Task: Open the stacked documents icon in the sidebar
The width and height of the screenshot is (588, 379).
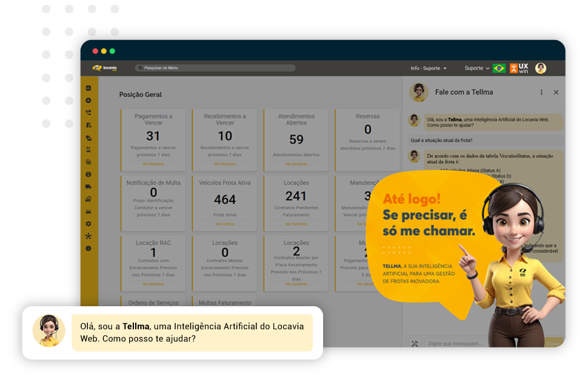Action: [x=89, y=162]
